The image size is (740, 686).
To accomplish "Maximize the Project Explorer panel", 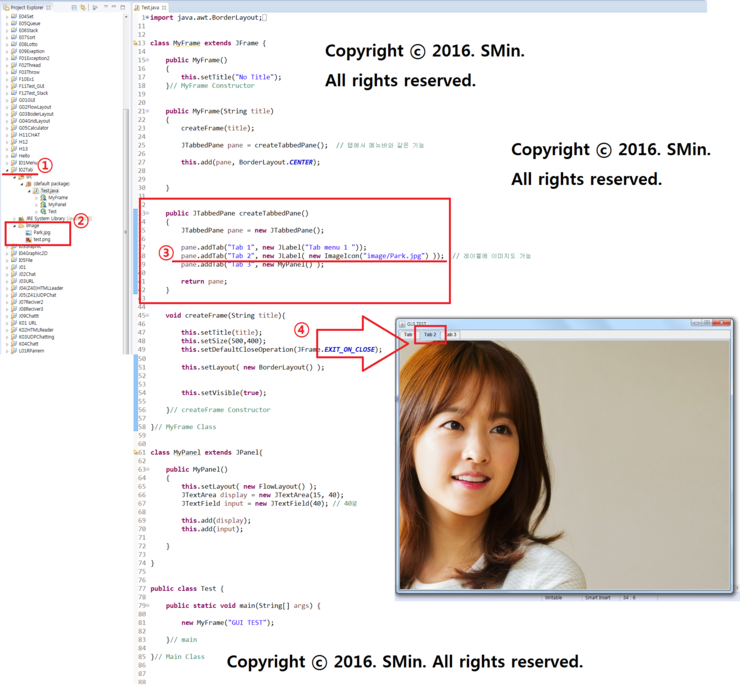I will tap(123, 7).
